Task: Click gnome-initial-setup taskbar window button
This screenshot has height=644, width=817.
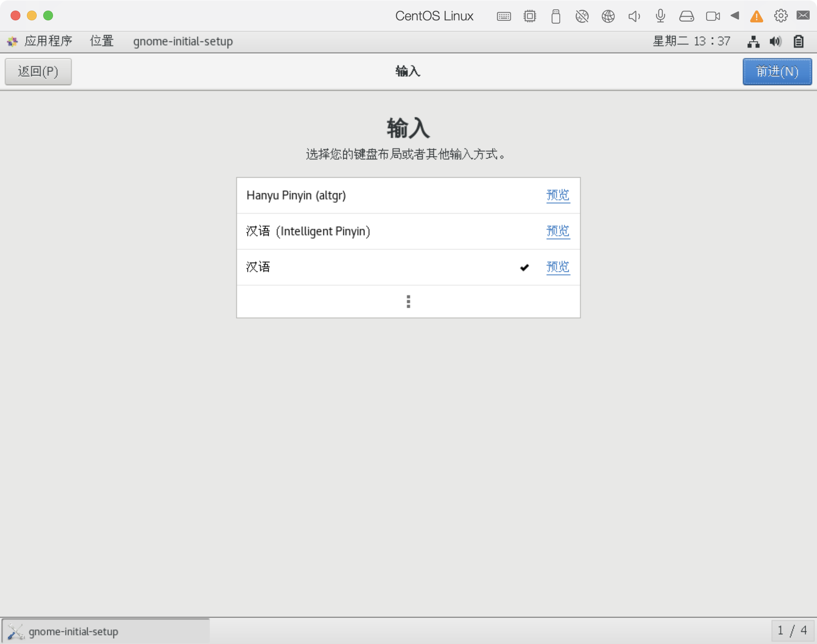Action: click(x=106, y=631)
